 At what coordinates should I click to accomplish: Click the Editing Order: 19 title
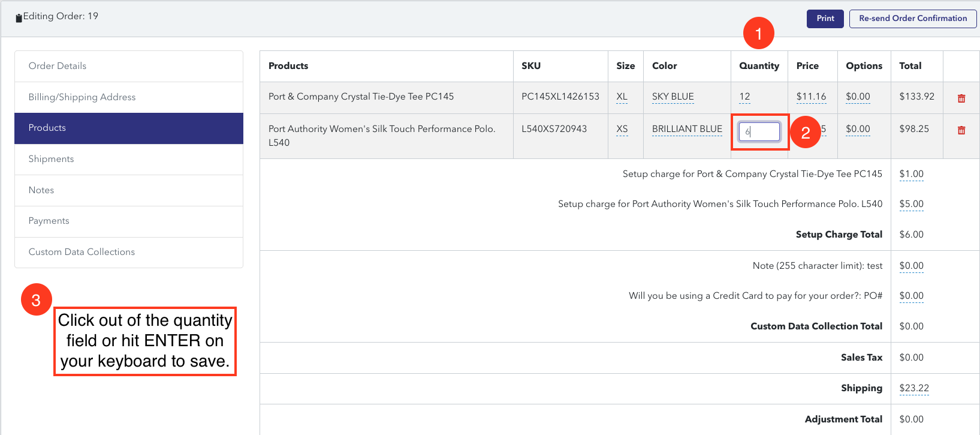61,16
